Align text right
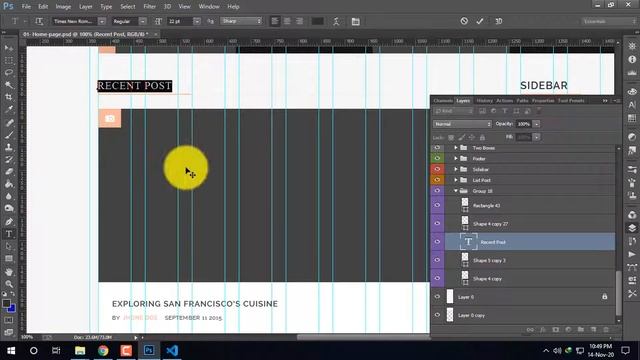This screenshot has height=360, width=640. point(300,21)
